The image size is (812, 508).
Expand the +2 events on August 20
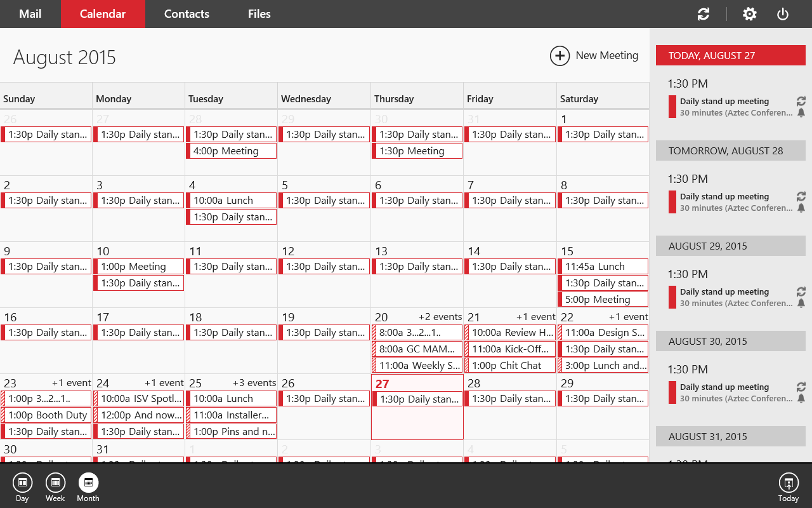coord(440,317)
